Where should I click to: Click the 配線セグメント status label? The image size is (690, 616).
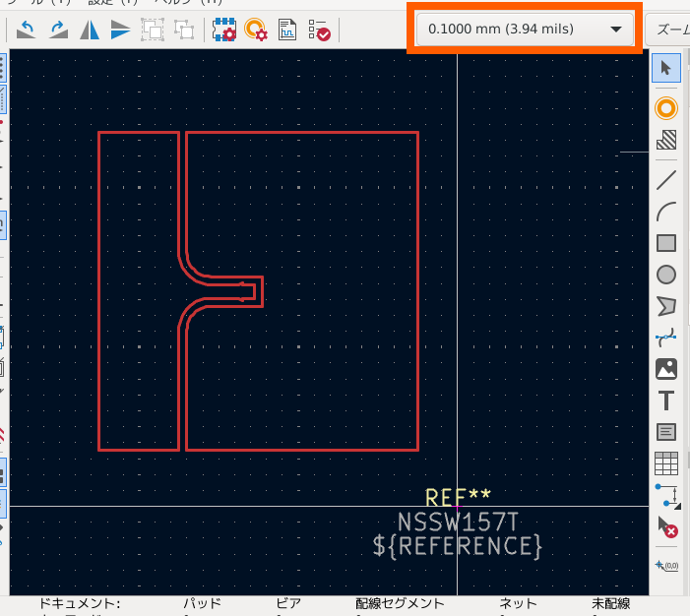[x=400, y=603]
